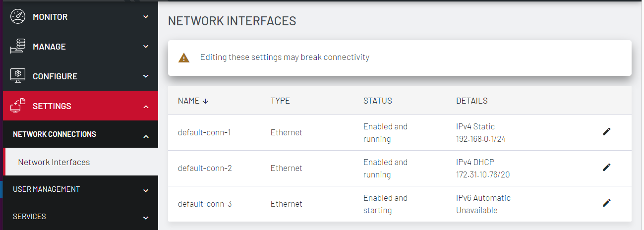Click the Status column header
The image size is (644, 230).
coord(377,101)
